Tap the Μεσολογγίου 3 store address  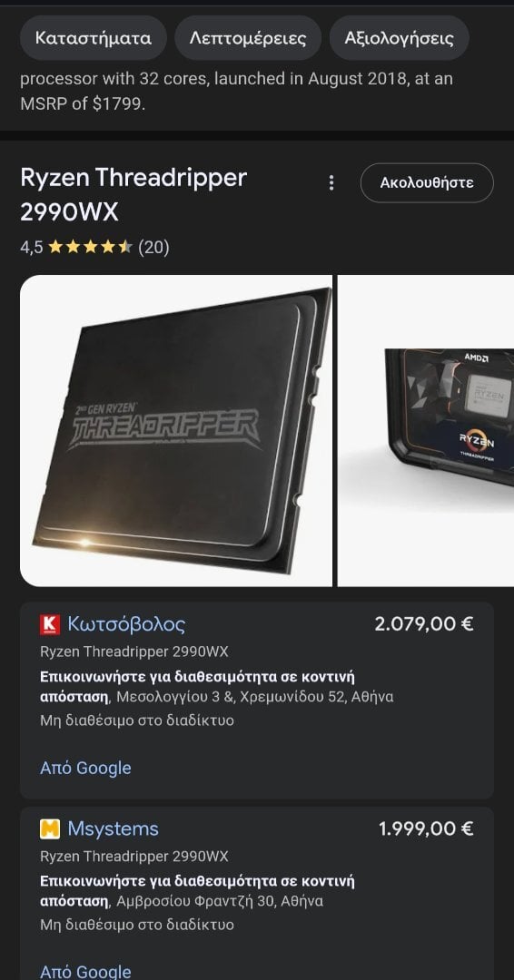255,696
